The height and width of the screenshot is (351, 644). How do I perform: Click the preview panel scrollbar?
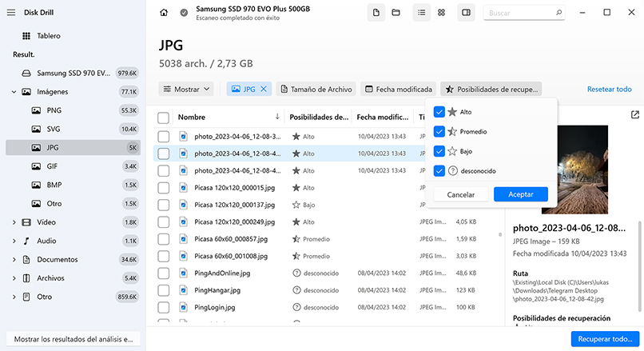pyautogui.click(x=639, y=266)
